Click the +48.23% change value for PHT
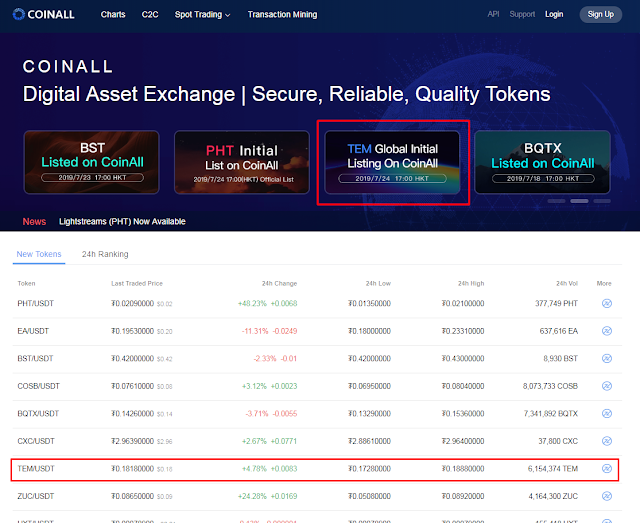 pyautogui.click(x=252, y=303)
